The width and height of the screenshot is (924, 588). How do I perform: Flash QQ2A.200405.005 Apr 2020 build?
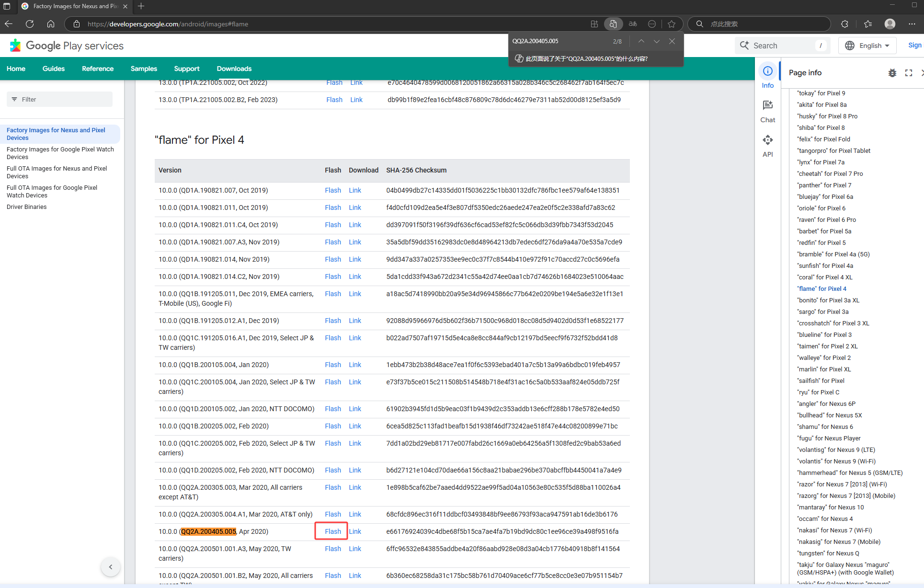coord(333,531)
